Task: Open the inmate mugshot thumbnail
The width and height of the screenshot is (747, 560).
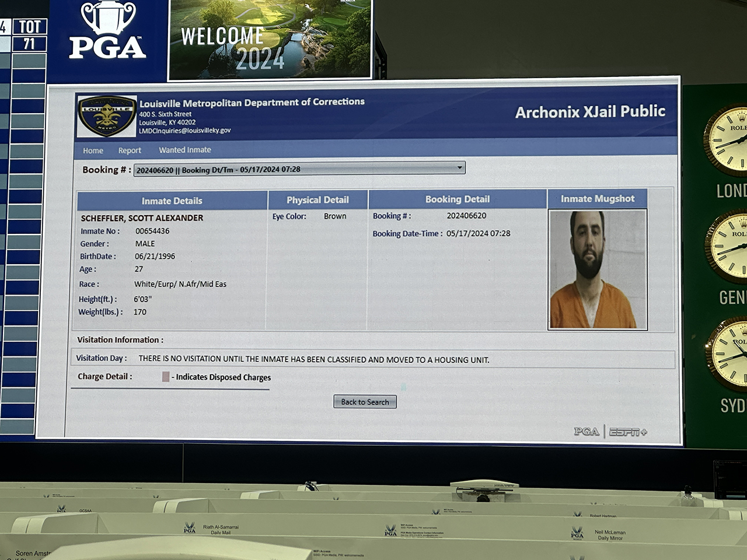Action: click(598, 270)
